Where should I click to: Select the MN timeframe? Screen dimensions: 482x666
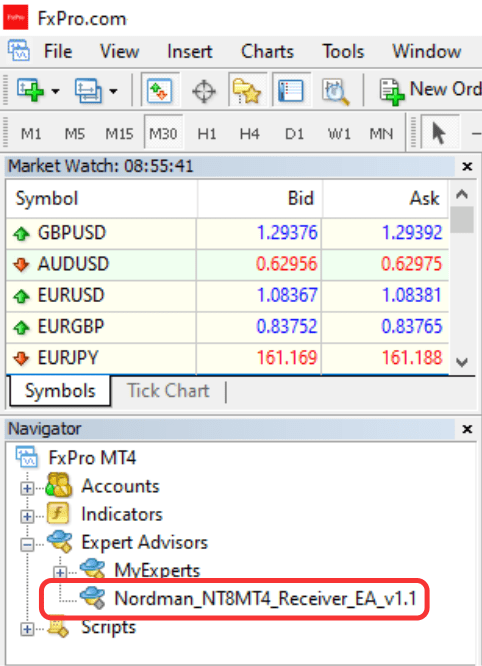coord(381,134)
